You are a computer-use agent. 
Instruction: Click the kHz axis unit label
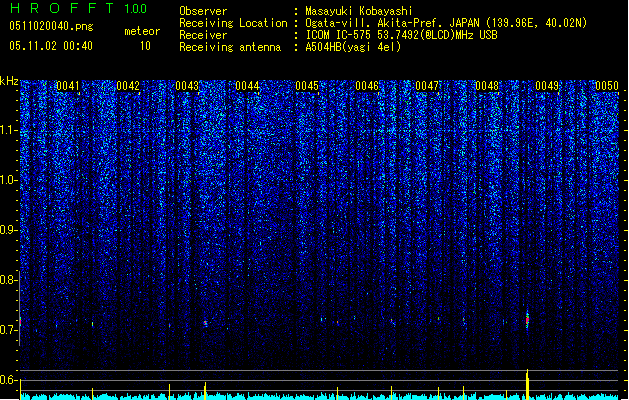tap(9, 81)
